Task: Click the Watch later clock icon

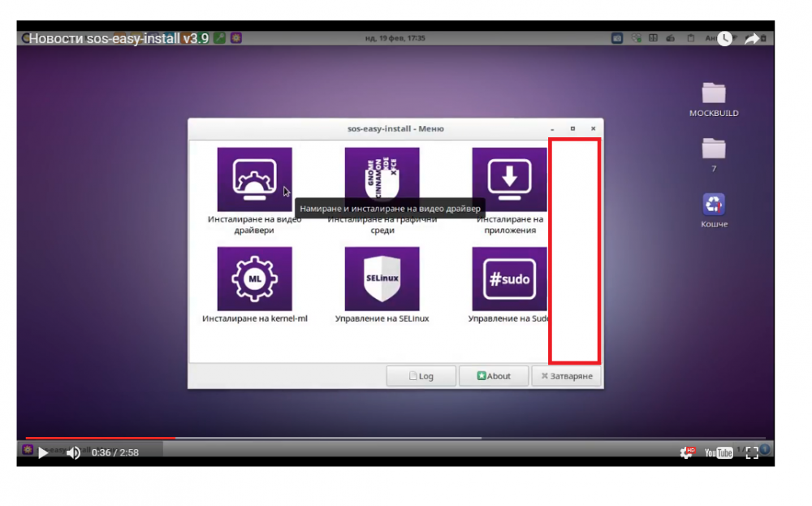Action: [x=724, y=38]
